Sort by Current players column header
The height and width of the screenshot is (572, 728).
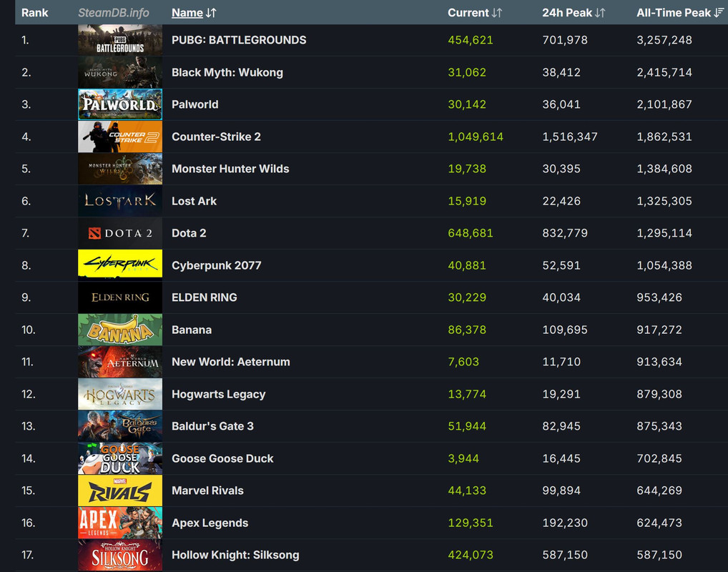pyautogui.click(x=468, y=13)
